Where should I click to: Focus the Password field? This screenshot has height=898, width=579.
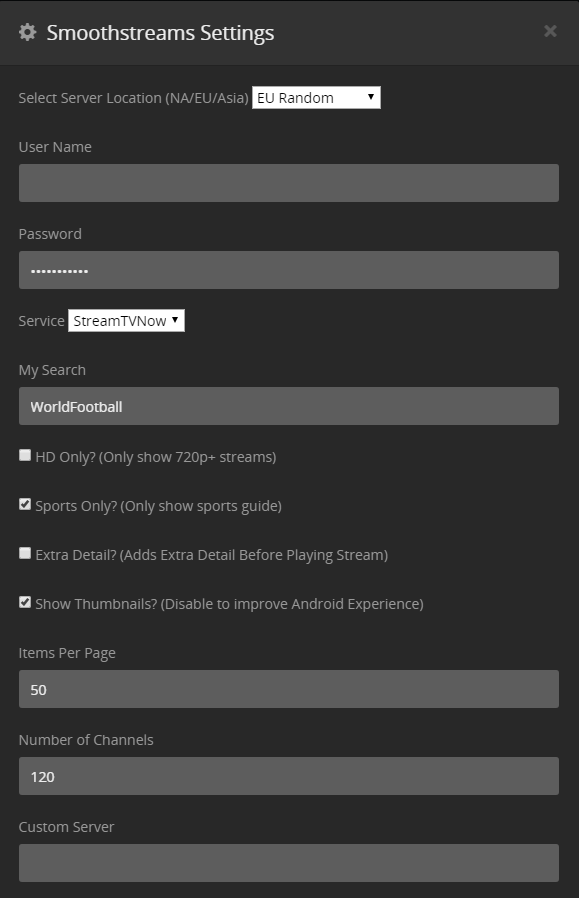click(x=289, y=270)
